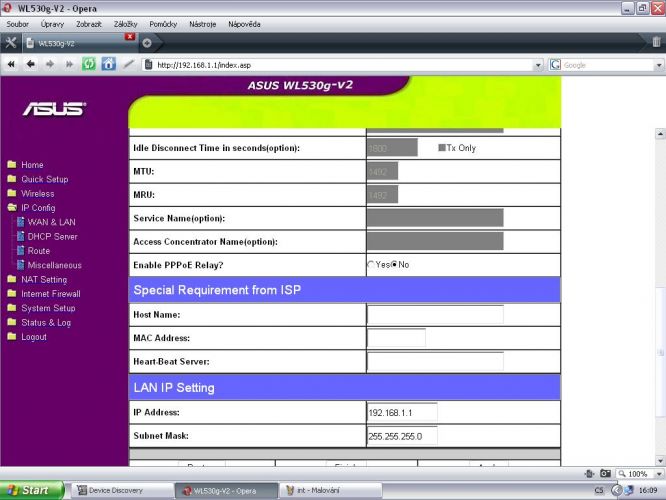Go to the home page icon
The height and width of the screenshot is (500, 666).
coord(108,64)
